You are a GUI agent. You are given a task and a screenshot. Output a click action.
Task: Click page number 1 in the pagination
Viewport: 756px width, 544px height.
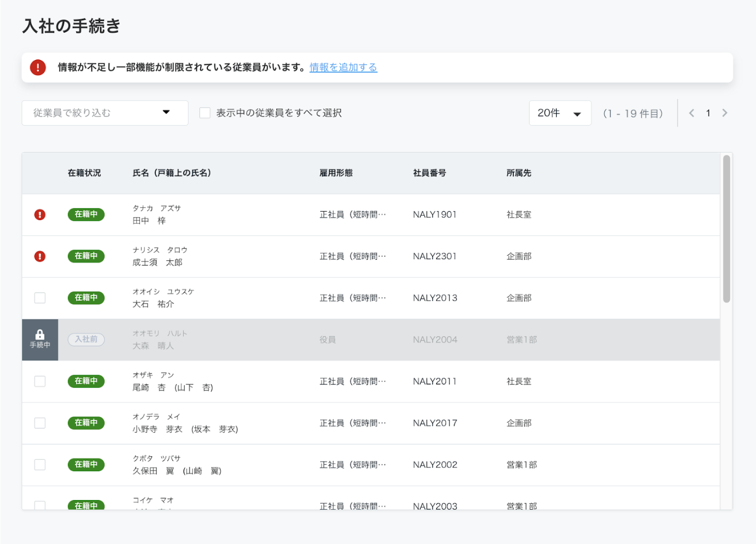pos(708,113)
